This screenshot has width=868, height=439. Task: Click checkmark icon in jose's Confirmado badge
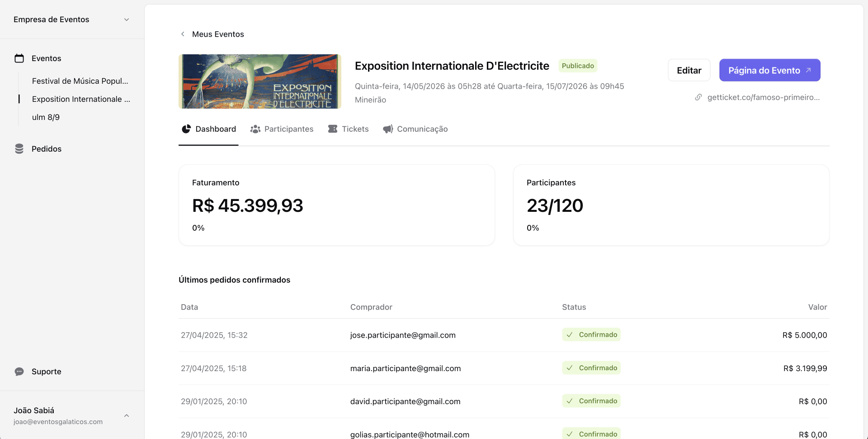pyautogui.click(x=570, y=335)
